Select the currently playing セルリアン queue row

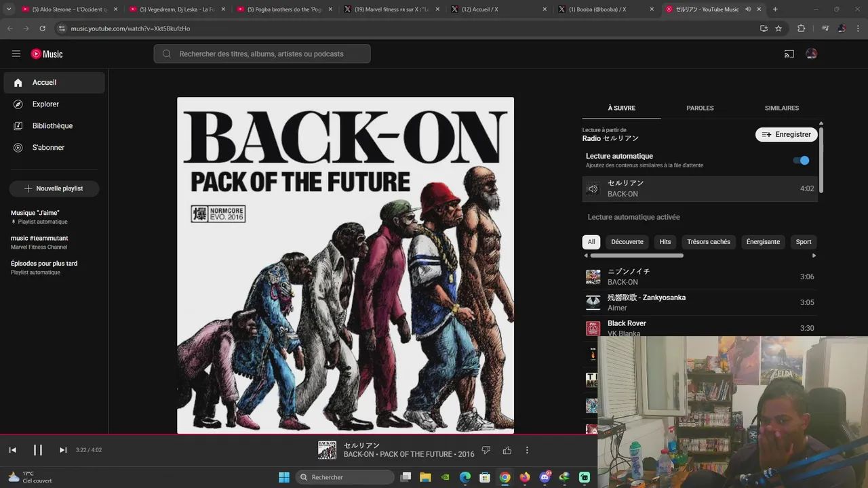click(x=700, y=188)
